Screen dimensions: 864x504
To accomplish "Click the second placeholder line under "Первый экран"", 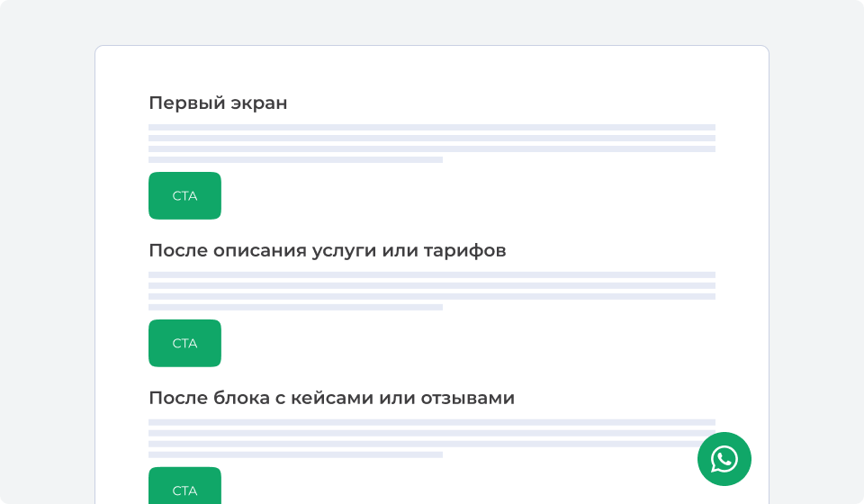I will [x=431, y=138].
